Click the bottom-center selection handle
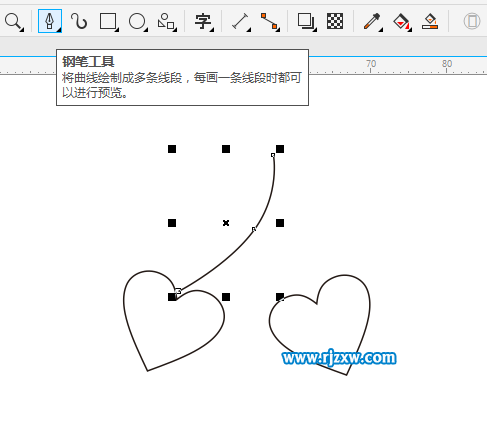 click(x=226, y=297)
